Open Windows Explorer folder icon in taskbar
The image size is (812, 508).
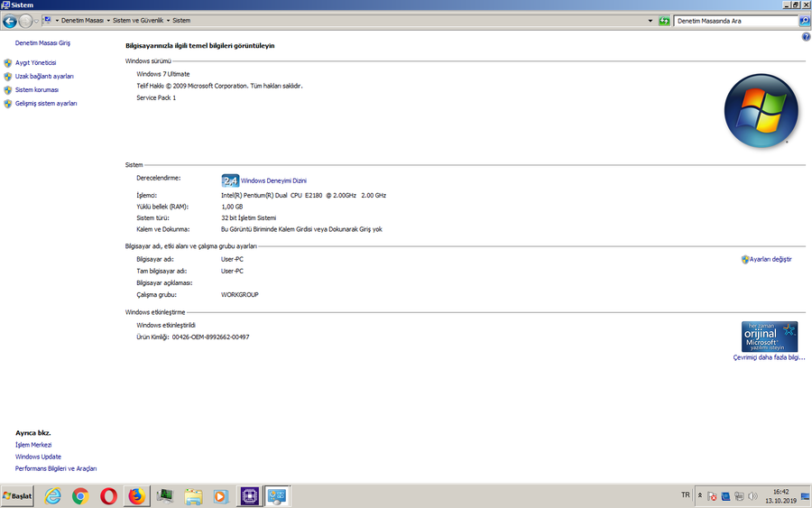[x=193, y=496]
